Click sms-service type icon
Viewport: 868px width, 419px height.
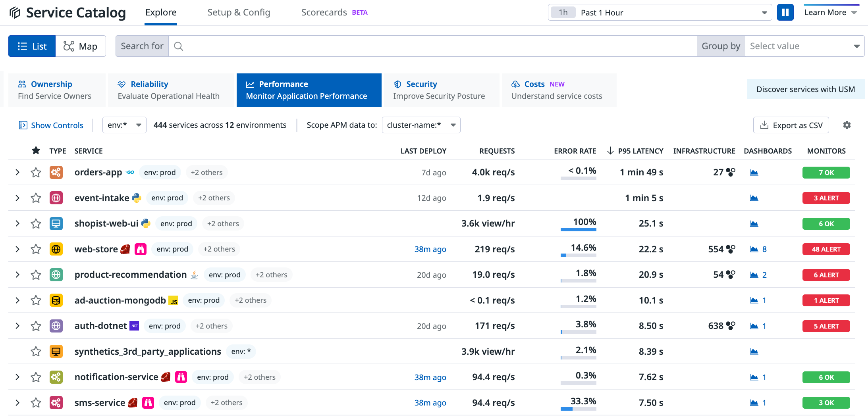click(x=56, y=403)
